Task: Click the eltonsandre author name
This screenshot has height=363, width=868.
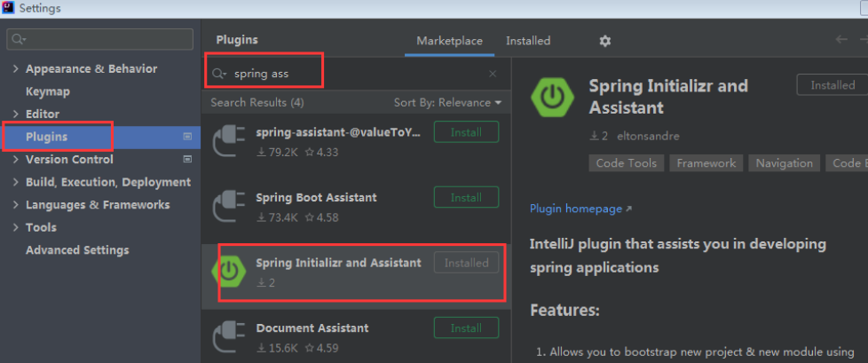Action: pyautogui.click(x=648, y=136)
